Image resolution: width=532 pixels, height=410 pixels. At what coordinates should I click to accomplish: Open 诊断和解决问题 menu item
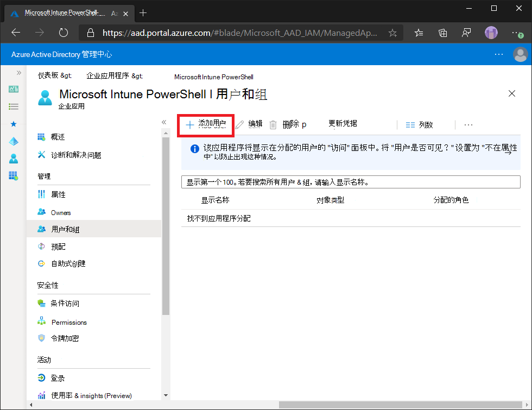click(93, 155)
